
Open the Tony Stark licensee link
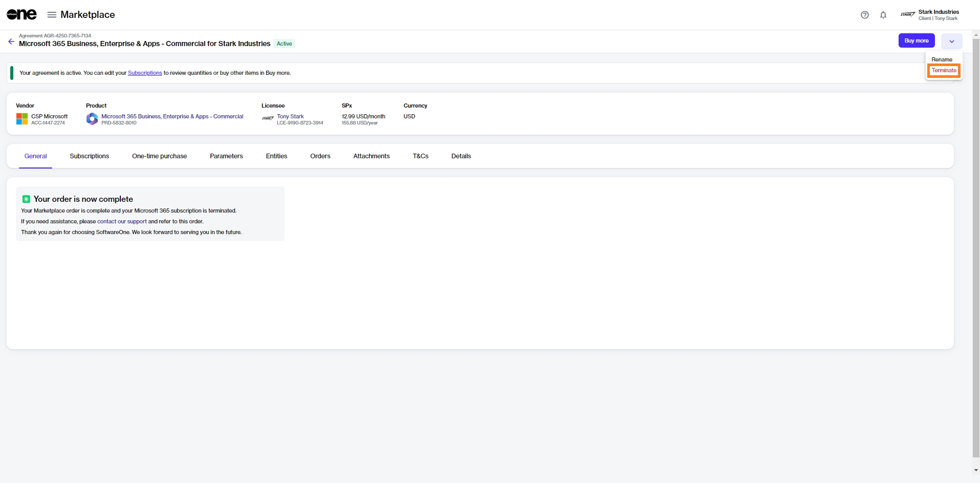pyautogui.click(x=290, y=116)
